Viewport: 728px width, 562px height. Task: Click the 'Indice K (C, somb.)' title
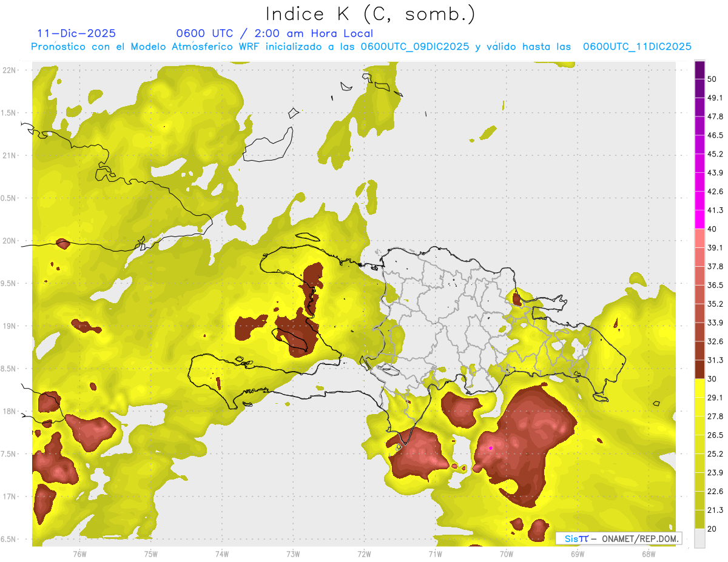click(371, 14)
